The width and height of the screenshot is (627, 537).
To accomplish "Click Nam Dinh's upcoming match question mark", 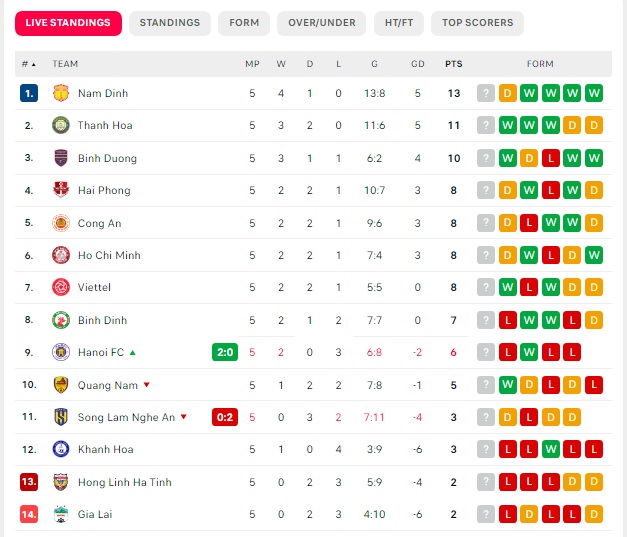I will 486,93.
